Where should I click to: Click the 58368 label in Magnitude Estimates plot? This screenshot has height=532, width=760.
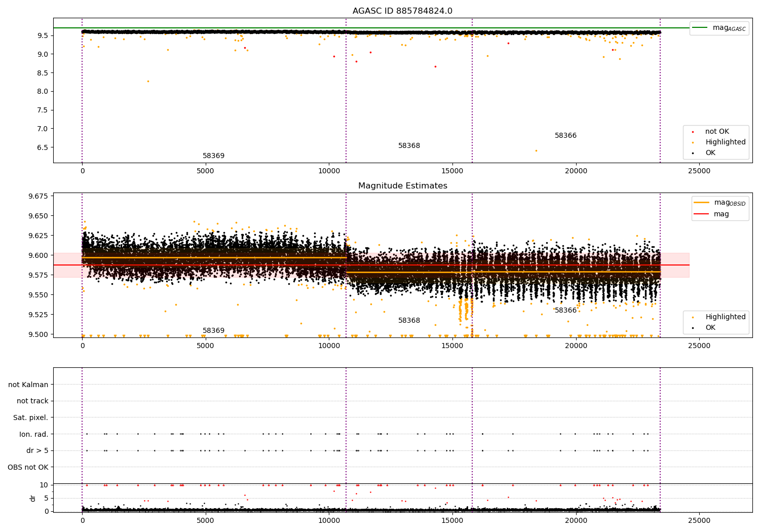click(409, 321)
